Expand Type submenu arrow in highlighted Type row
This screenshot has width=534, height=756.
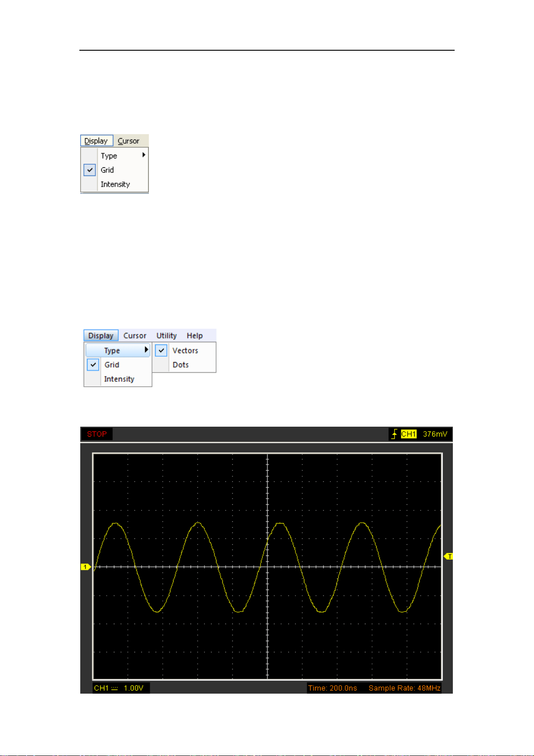click(146, 350)
